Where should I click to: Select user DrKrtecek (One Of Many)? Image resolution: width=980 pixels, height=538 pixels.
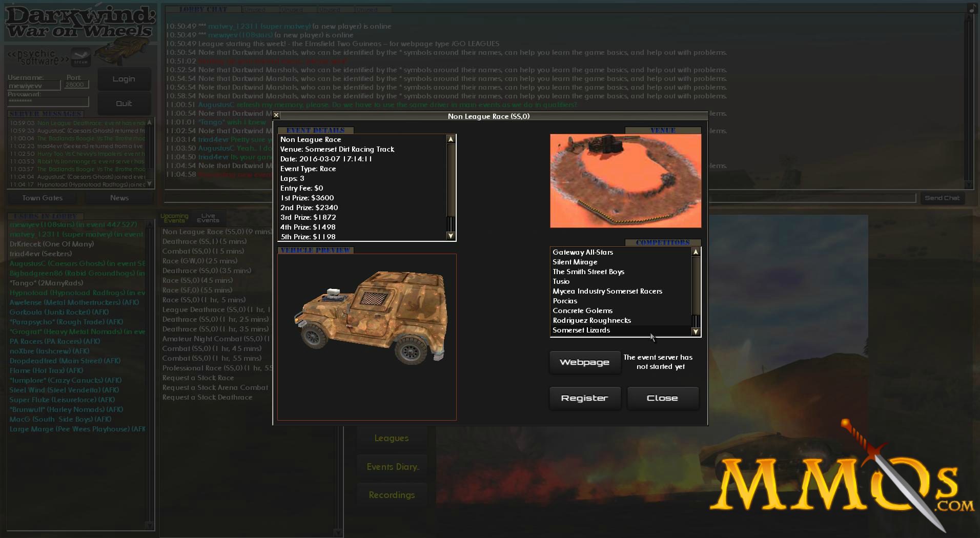point(52,244)
